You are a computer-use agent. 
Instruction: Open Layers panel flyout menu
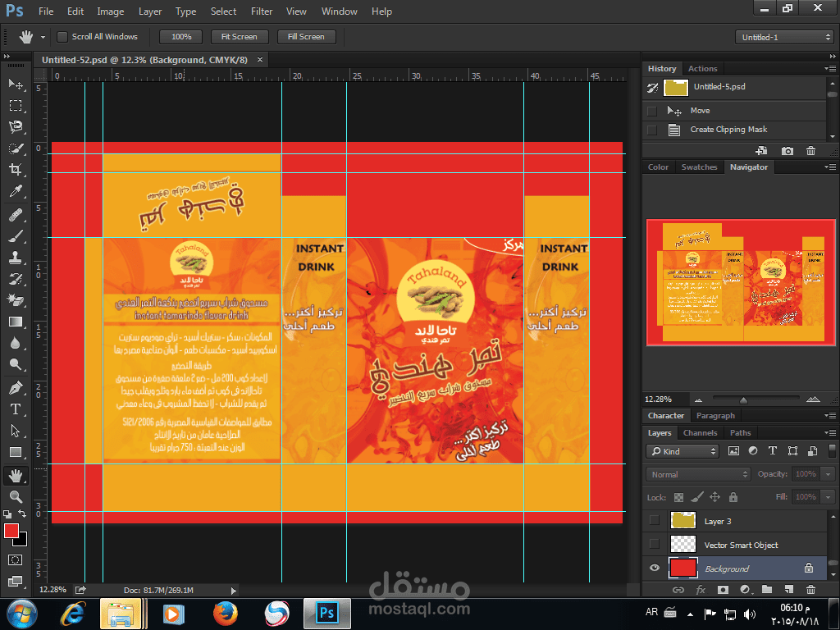click(830, 432)
